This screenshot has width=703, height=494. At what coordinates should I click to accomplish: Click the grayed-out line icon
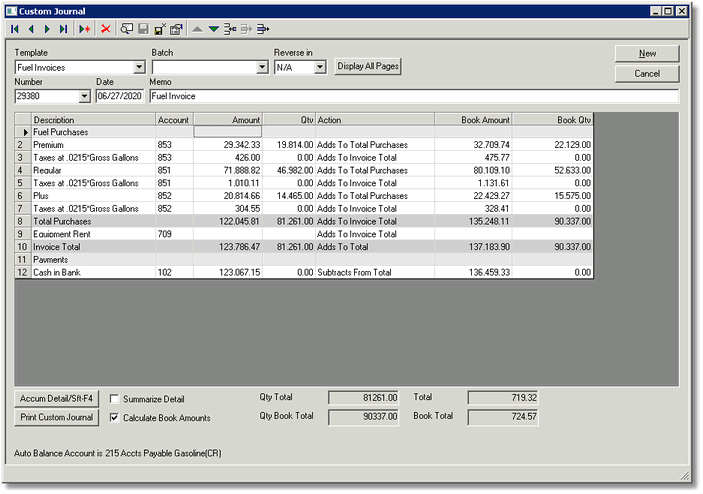(246, 29)
